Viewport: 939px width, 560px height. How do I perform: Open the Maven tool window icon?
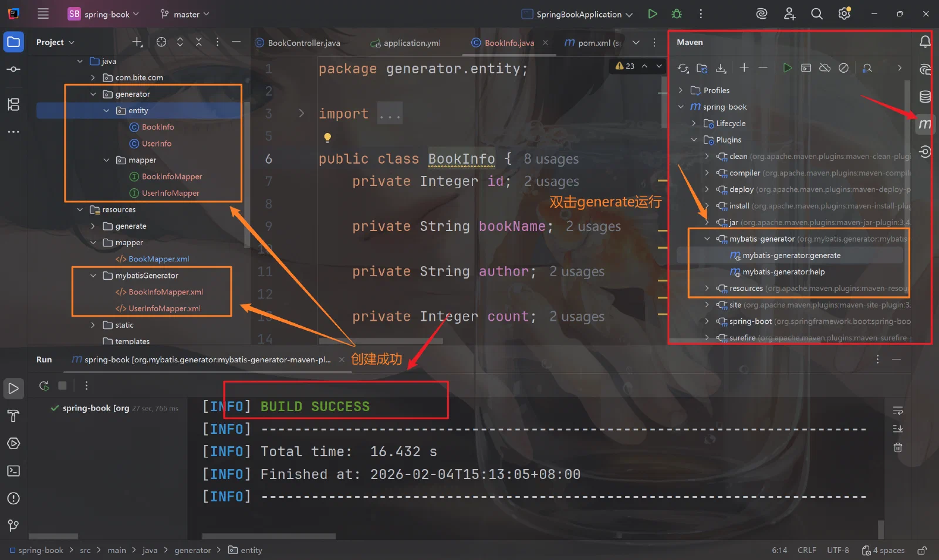tap(925, 124)
